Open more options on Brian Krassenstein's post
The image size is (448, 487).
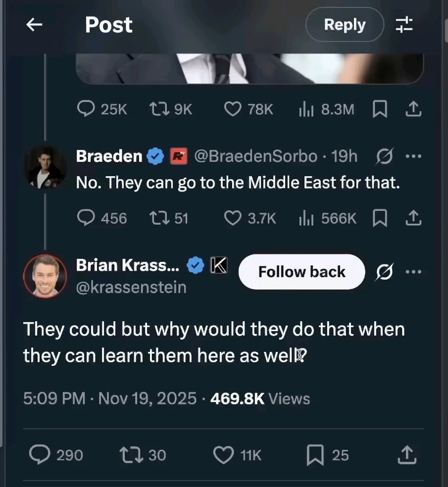413,272
